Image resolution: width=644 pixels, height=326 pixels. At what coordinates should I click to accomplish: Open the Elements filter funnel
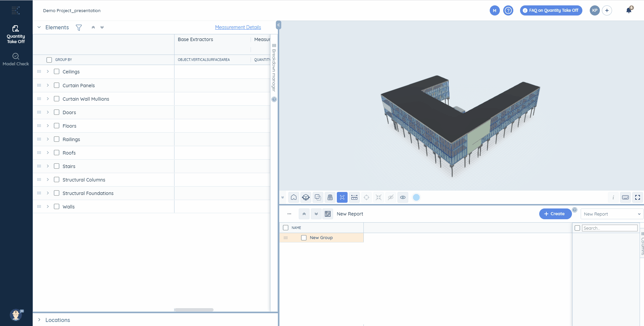tap(79, 28)
